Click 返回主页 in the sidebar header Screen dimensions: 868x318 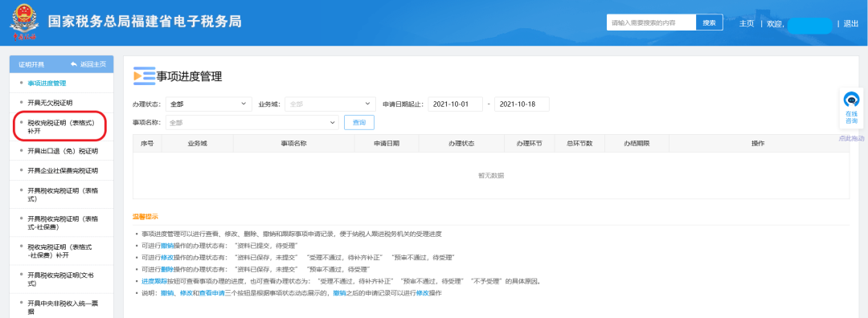point(93,65)
